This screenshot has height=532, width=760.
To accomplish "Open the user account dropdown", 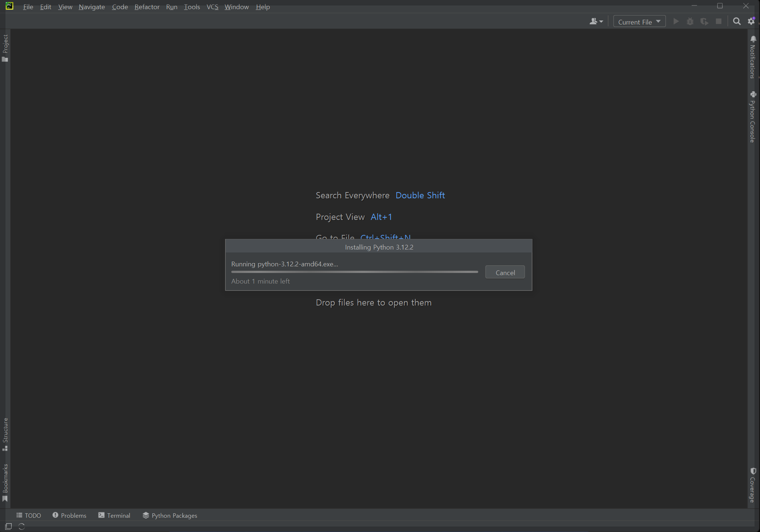I will coord(596,22).
